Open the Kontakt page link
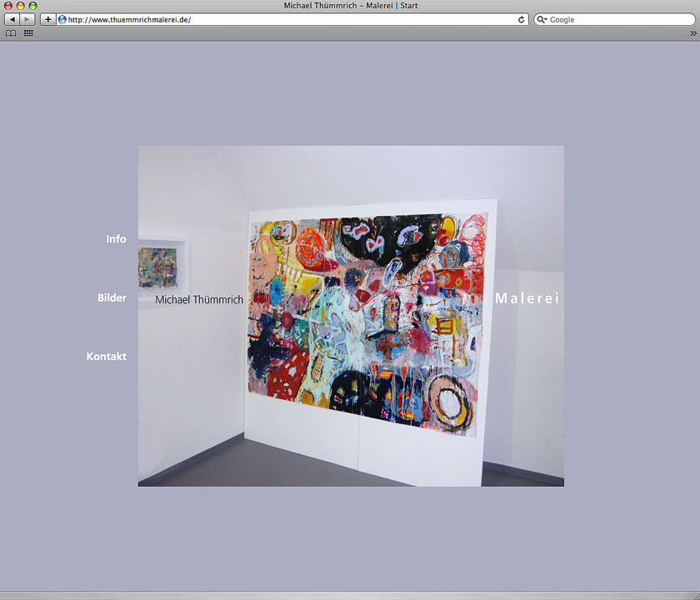Screen dimensions: 700x600 coord(107,357)
